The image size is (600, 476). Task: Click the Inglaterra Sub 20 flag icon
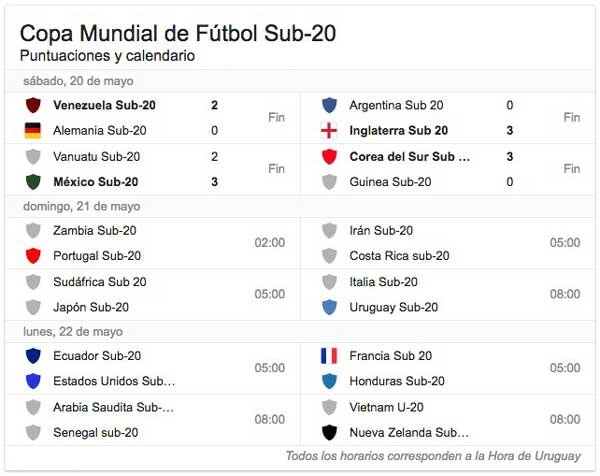point(329,130)
